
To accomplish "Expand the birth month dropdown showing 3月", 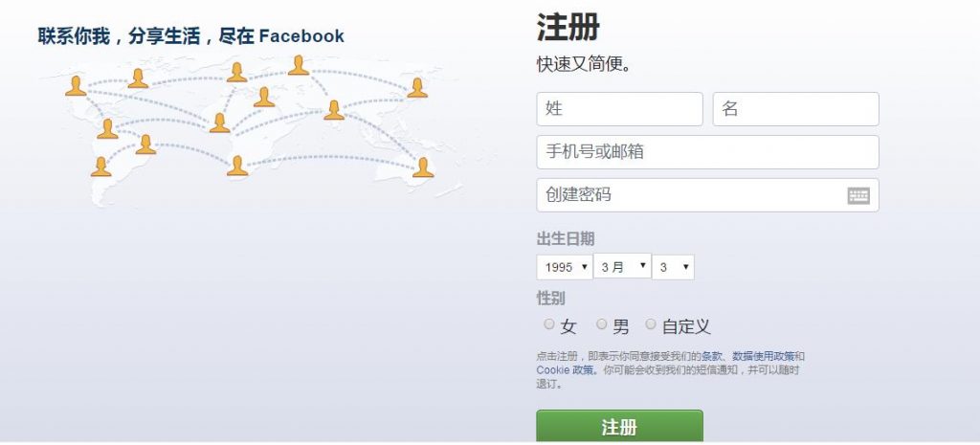I will point(622,266).
